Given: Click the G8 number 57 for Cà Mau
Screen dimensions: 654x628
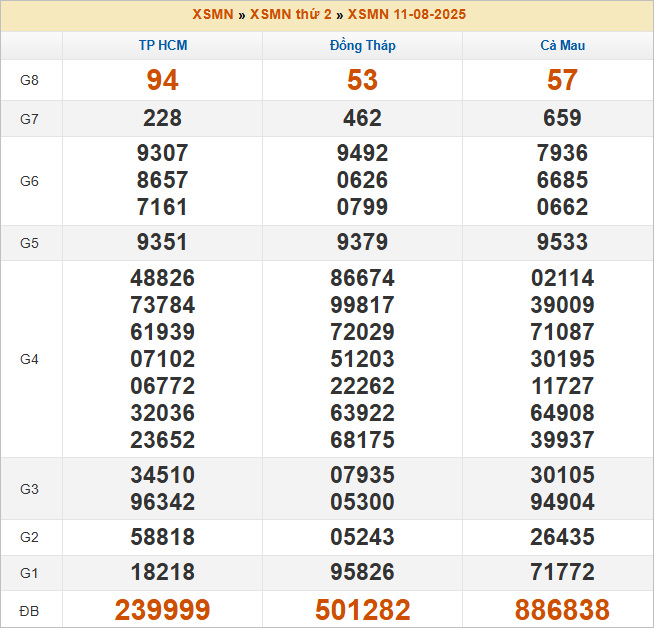Looking at the screenshot, I should [562, 80].
